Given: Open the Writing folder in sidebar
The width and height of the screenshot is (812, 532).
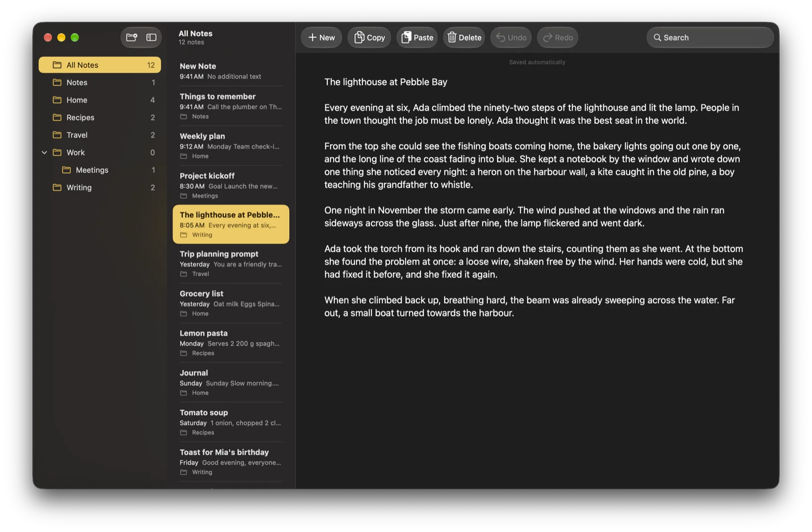Looking at the screenshot, I should pyautogui.click(x=100, y=187).
